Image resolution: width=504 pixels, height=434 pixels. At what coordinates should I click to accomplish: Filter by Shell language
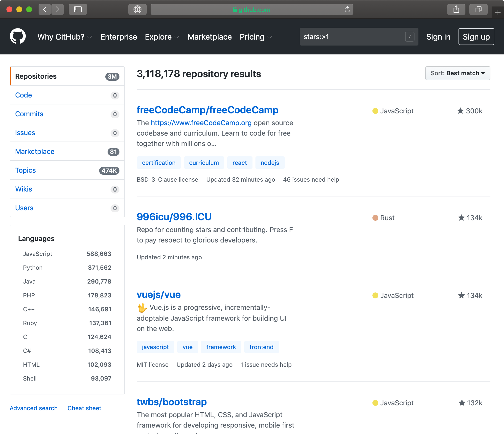coord(67,378)
